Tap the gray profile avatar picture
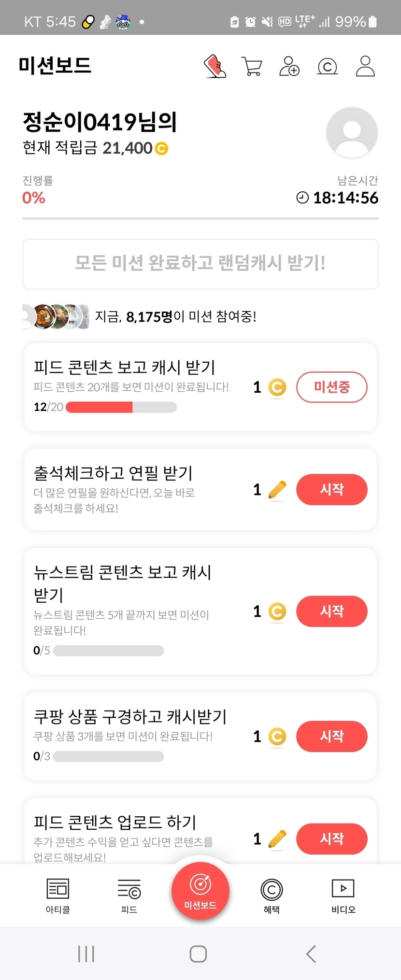Image resolution: width=401 pixels, height=980 pixels. click(352, 133)
